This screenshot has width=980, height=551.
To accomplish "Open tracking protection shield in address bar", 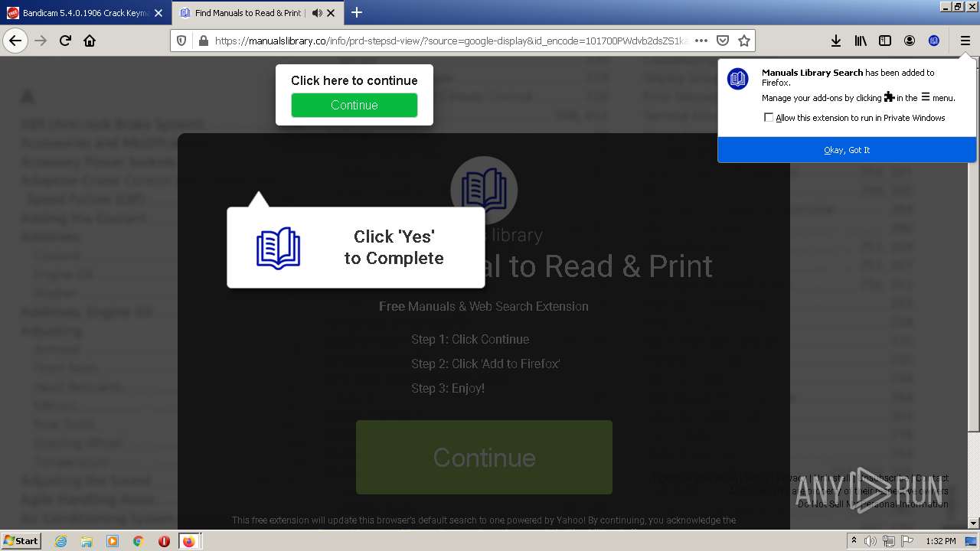I will tap(181, 41).
